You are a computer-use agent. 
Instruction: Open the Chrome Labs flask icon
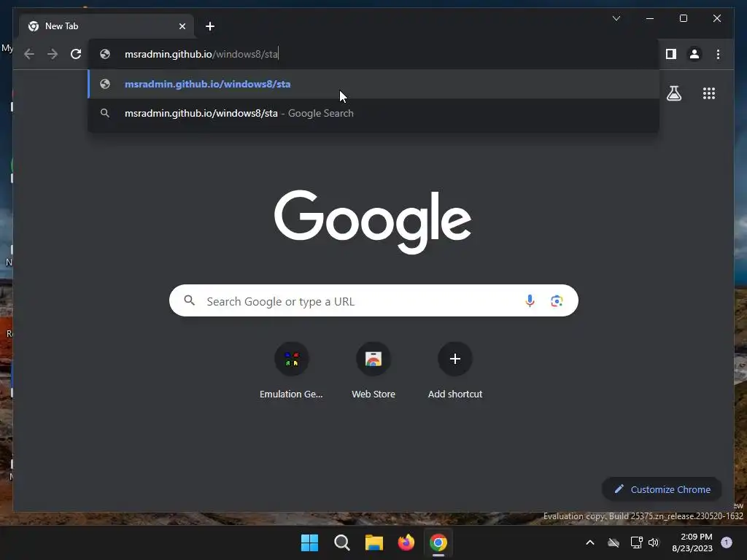[x=673, y=93]
